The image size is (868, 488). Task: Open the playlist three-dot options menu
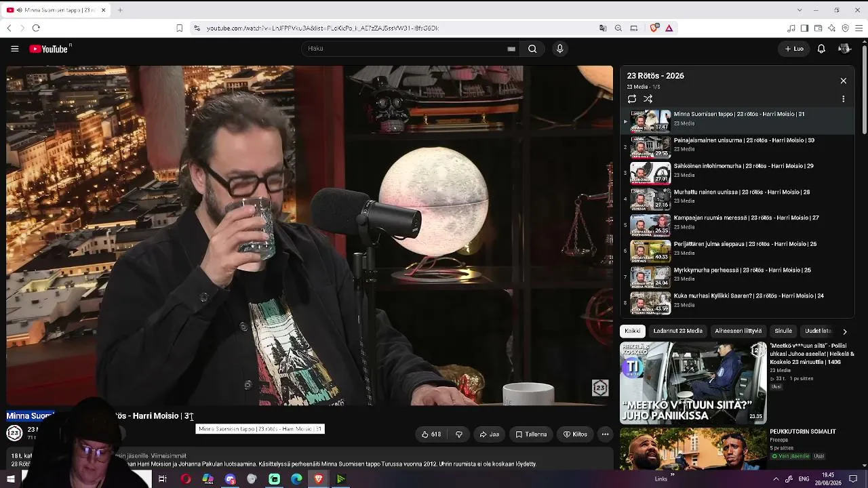[x=844, y=99]
